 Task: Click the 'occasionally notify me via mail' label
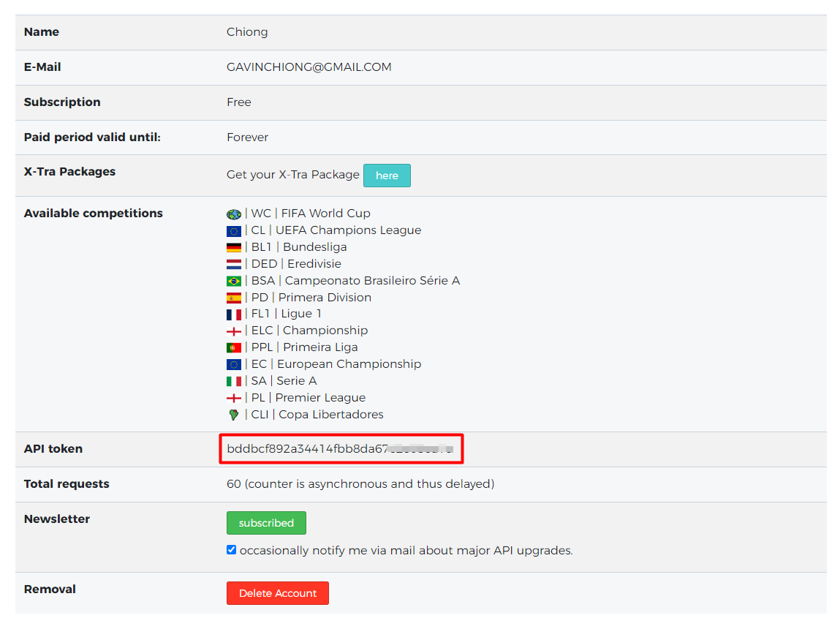tap(406, 551)
